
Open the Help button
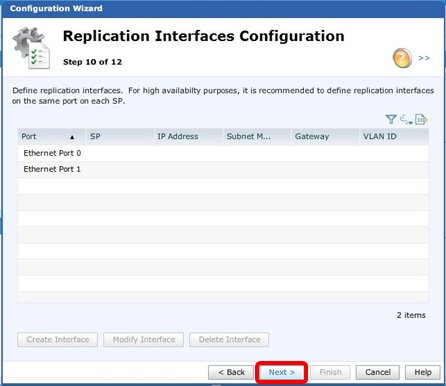click(423, 372)
